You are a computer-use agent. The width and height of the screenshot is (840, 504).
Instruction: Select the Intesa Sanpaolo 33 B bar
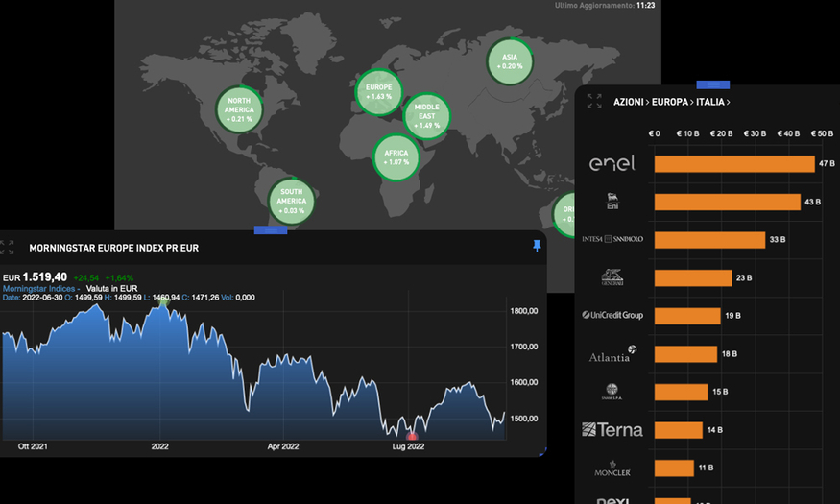click(x=709, y=240)
